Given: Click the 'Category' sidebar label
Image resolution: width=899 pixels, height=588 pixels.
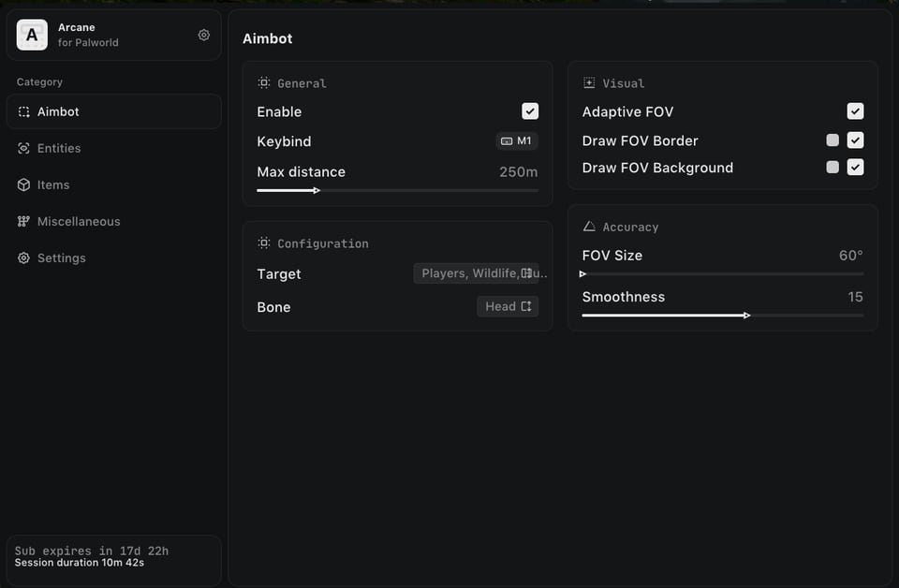Looking at the screenshot, I should coord(39,82).
